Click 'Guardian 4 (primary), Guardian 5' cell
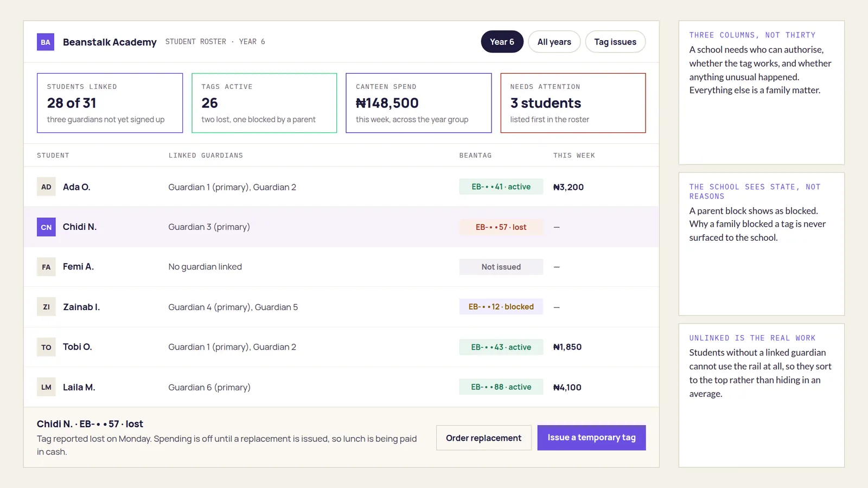Screen dimensions: 868x488 (233, 307)
